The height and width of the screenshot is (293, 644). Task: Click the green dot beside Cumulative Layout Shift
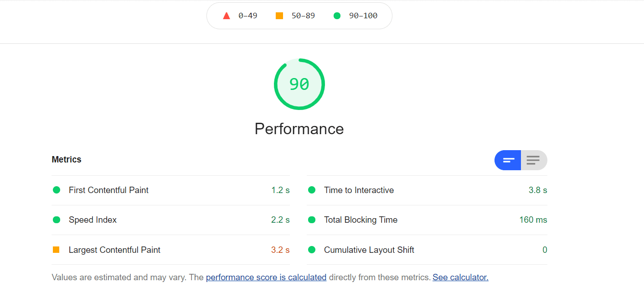(x=312, y=250)
